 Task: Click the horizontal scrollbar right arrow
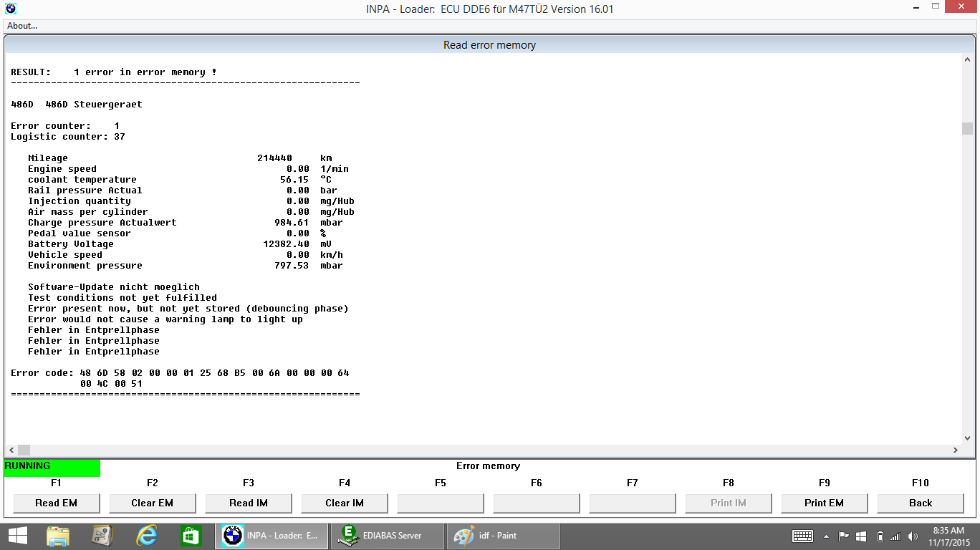pos(956,450)
